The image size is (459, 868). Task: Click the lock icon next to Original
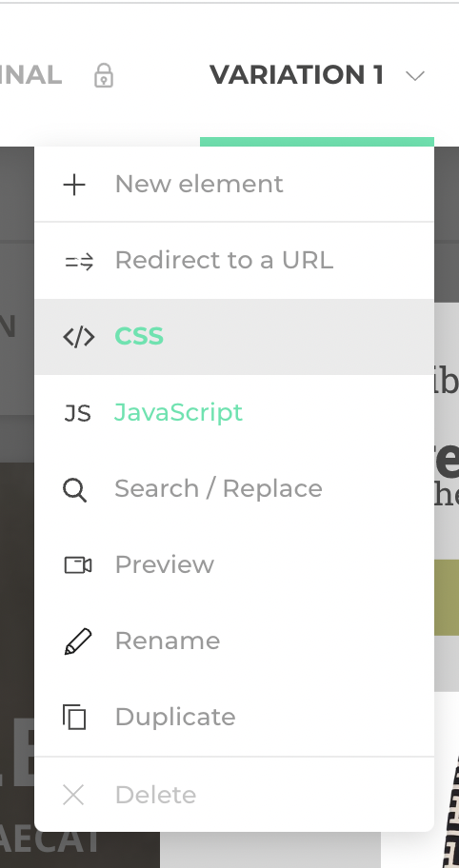104,75
